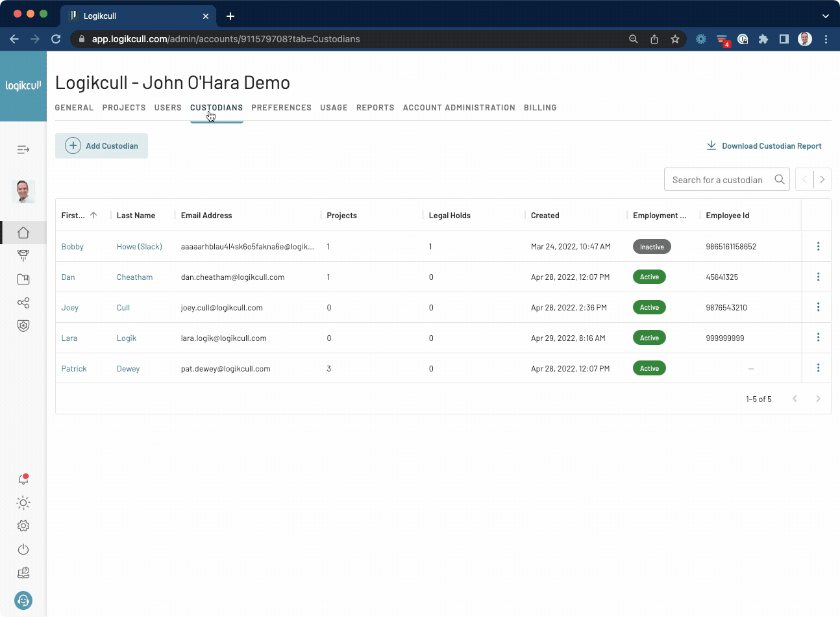Open the training laptop icon in sidebar
Screen dimensions: 840x617
click(23, 573)
